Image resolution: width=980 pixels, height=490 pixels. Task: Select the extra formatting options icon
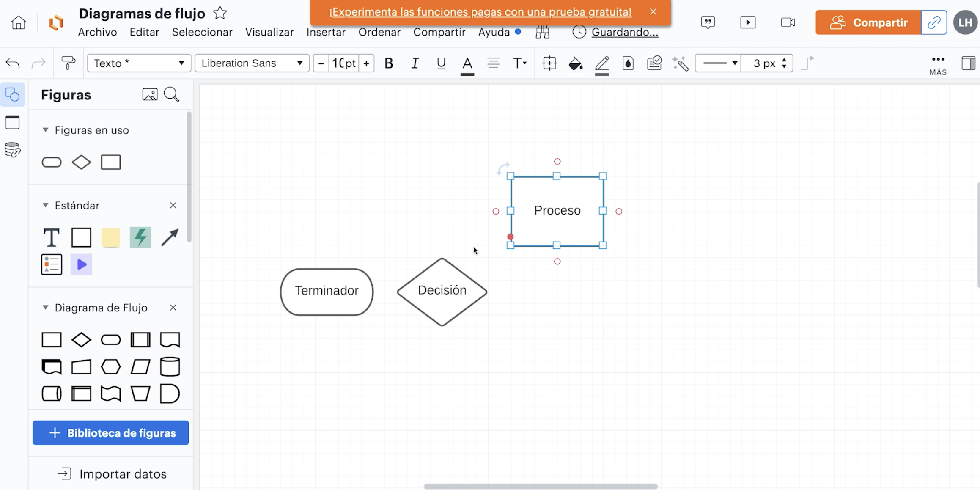click(x=938, y=63)
